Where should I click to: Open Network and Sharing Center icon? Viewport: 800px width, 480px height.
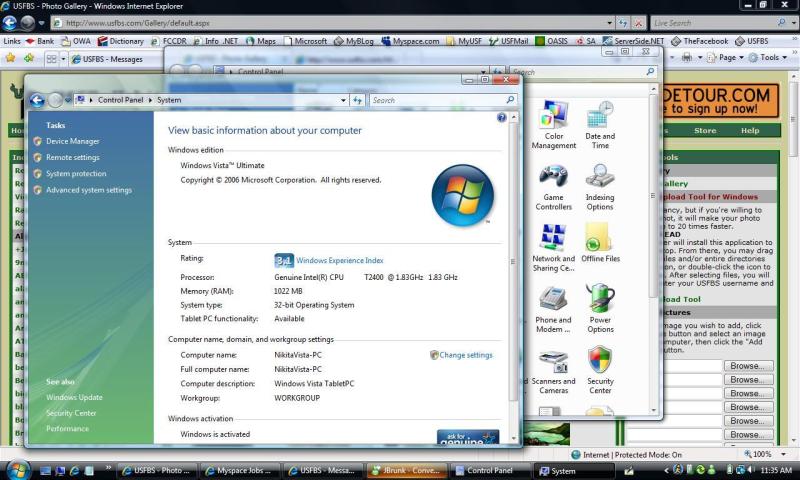554,248
